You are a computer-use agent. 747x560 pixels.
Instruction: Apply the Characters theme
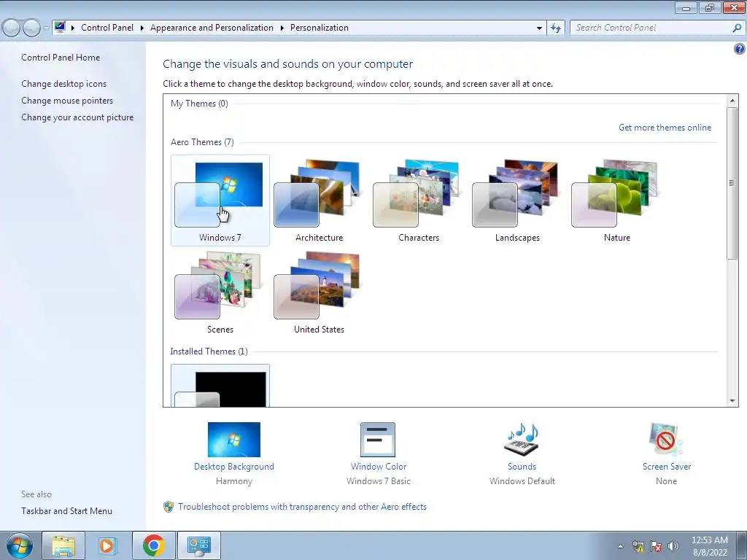418,200
